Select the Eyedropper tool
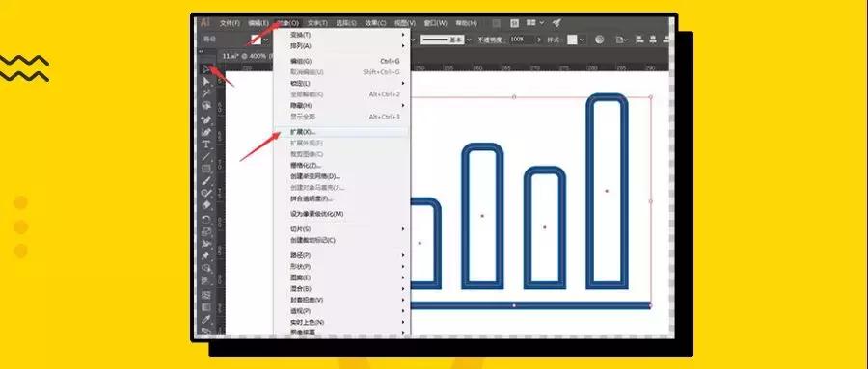Viewport: 868px width, 369px height. [206, 319]
